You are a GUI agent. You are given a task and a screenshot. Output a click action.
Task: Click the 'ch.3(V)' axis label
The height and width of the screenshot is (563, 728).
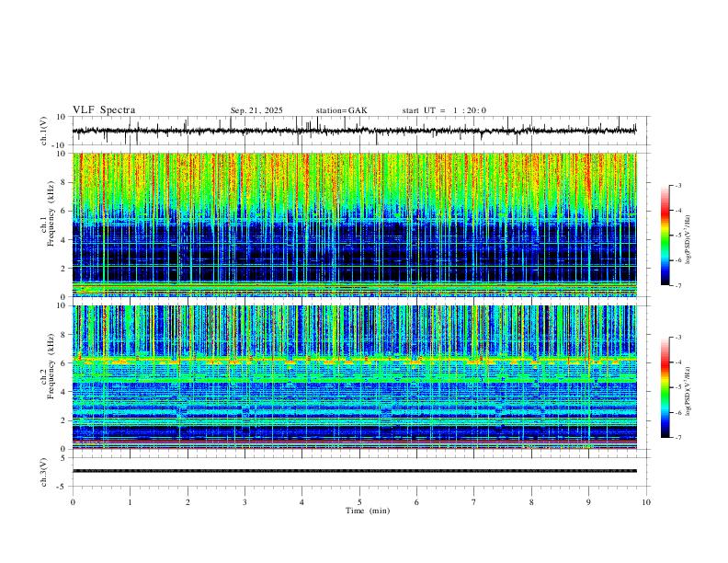click(x=44, y=472)
